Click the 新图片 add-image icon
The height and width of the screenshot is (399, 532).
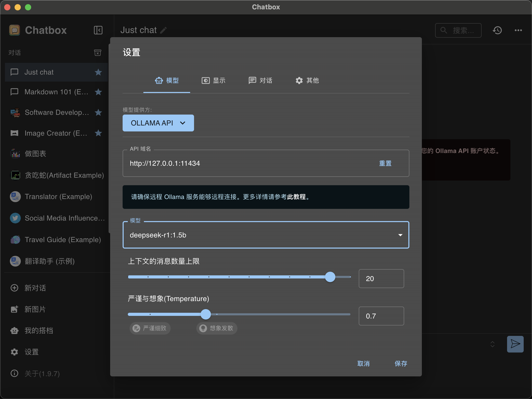(x=14, y=309)
